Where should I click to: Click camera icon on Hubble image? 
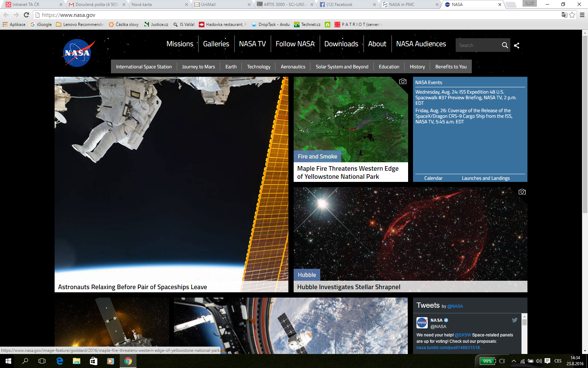pos(522,192)
